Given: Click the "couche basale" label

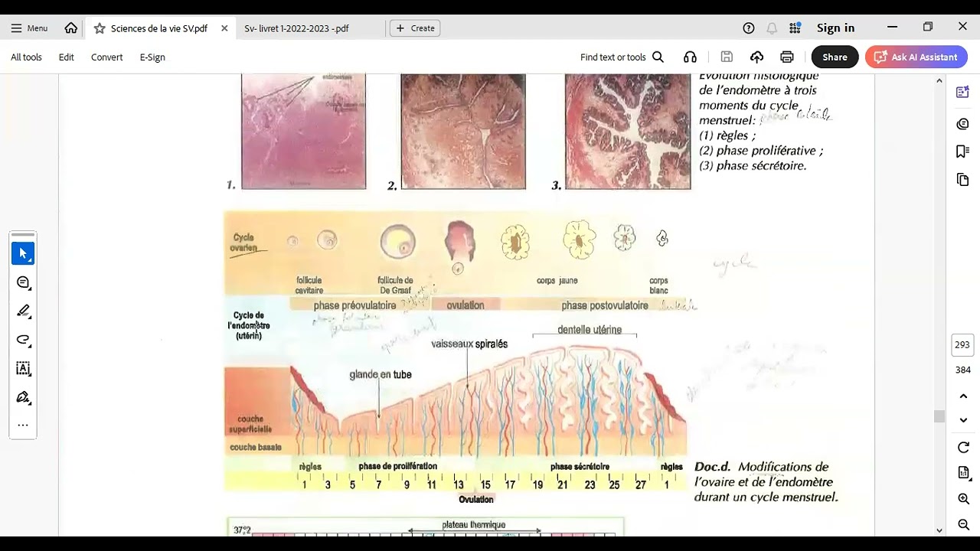Looking at the screenshot, I should pyautogui.click(x=256, y=447).
